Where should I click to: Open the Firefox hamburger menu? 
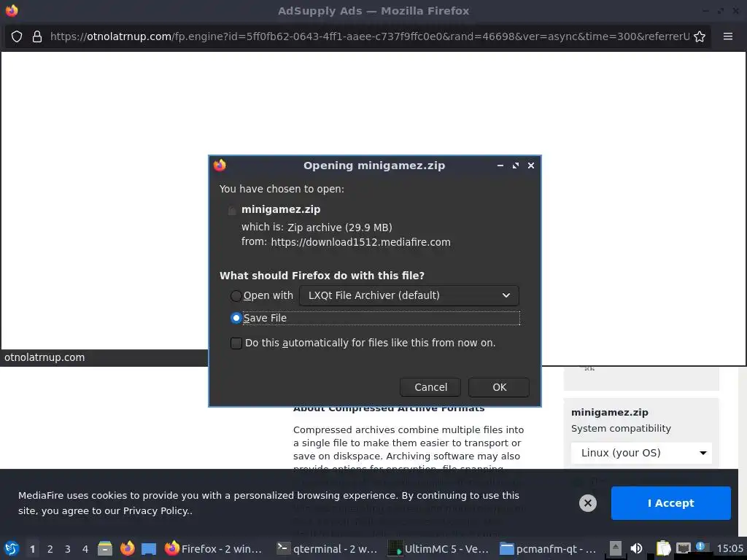728,36
